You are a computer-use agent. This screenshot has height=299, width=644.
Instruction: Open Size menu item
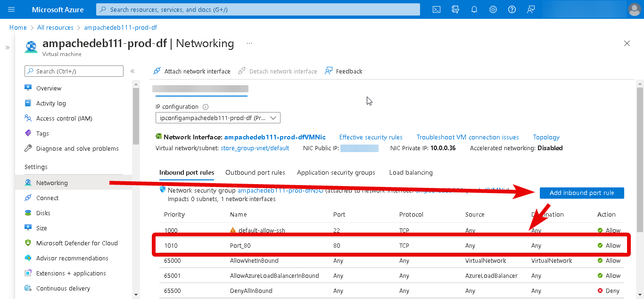pos(41,228)
